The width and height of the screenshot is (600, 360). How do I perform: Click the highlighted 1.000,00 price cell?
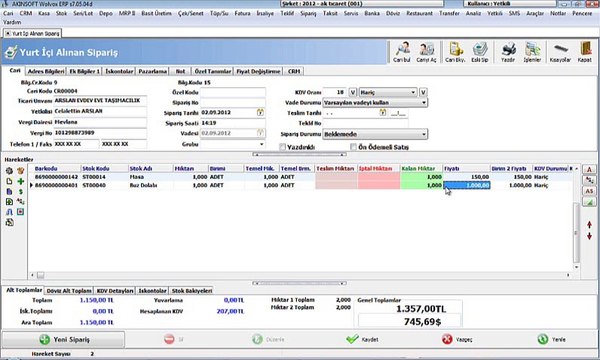466,185
